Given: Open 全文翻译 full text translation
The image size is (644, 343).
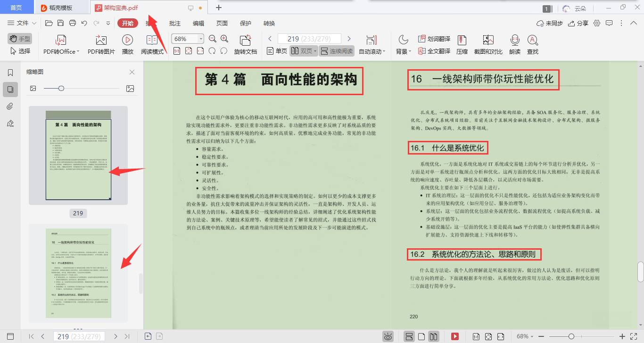Looking at the screenshot, I should pyautogui.click(x=434, y=51).
